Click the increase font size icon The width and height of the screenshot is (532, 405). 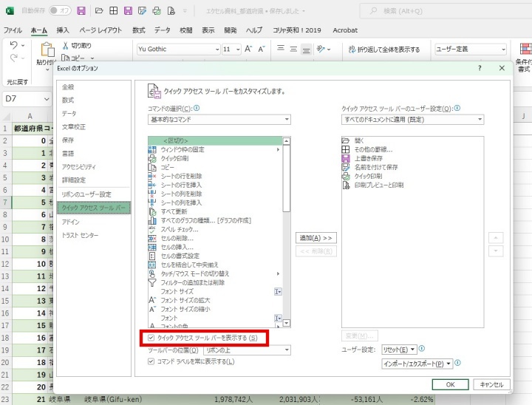coord(248,49)
